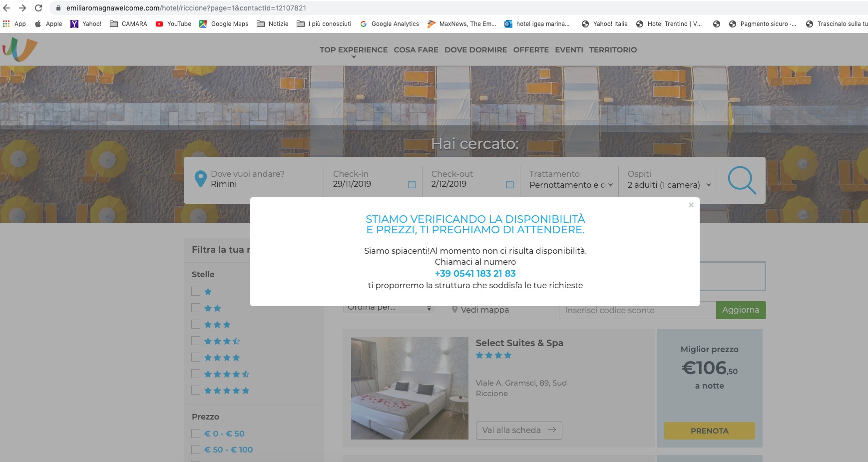Open the Check-in calendar icon
The image size is (868, 462).
coord(412,185)
